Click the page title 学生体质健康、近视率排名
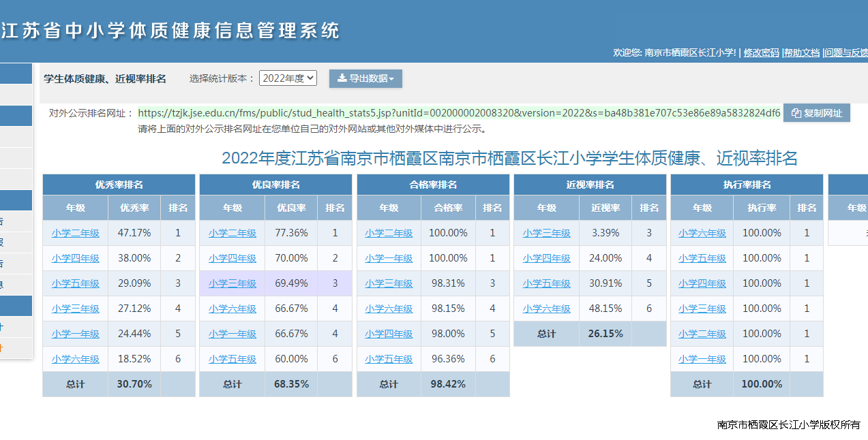The image size is (868, 440). pyautogui.click(x=105, y=79)
